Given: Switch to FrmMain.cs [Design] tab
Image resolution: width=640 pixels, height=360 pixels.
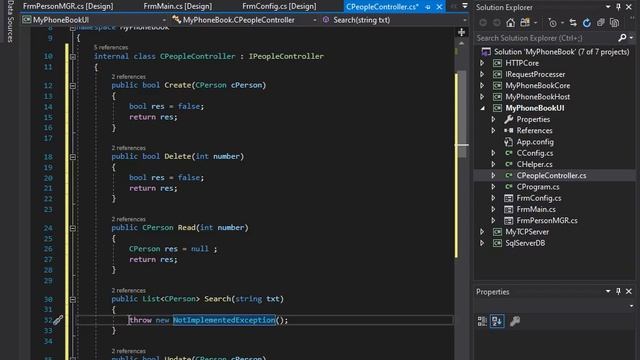Looking at the screenshot, I should pyautogui.click(x=178, y=6).
